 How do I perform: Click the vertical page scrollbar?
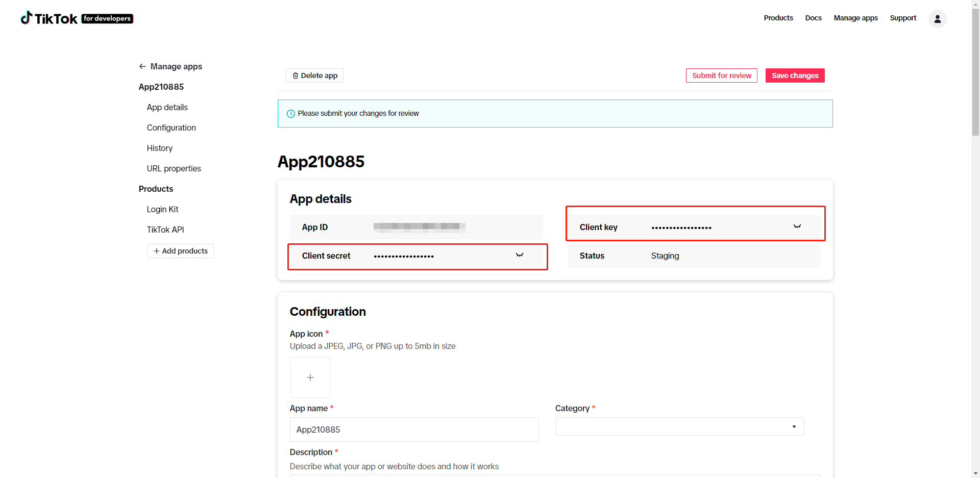(x=975, y=71)
